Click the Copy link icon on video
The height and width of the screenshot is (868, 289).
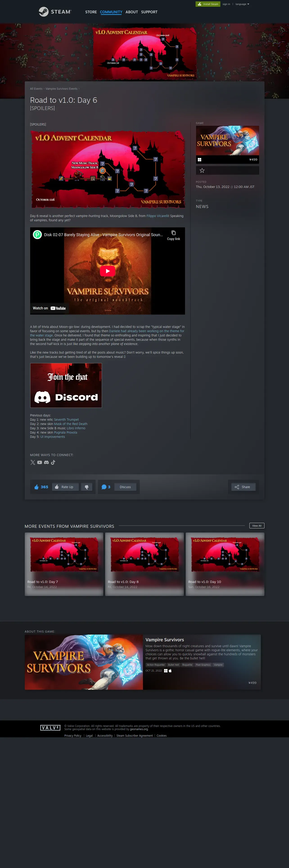tap(174, 235)
